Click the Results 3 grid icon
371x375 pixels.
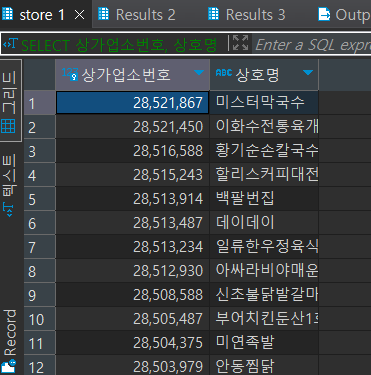click(213, 14)
